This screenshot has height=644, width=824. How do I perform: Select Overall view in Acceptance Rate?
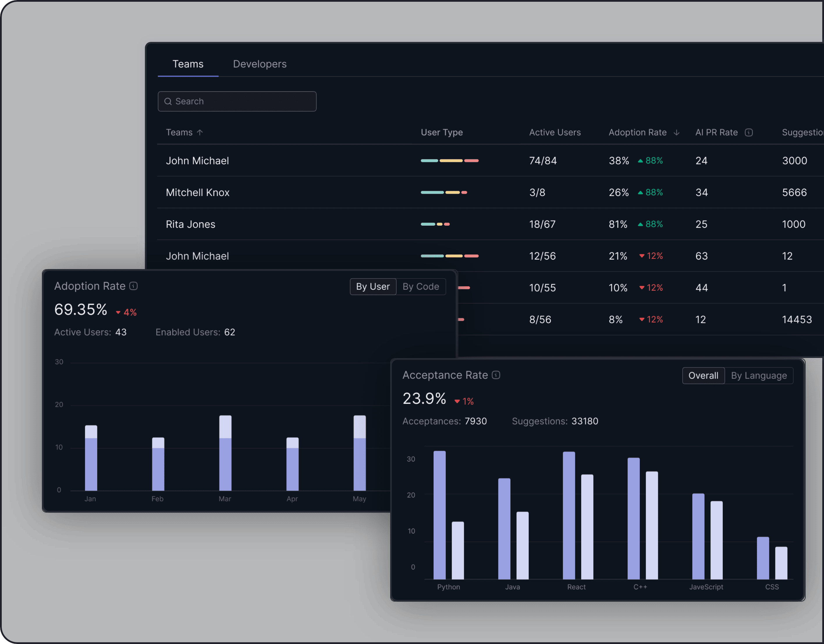click(x=703, y=376)
